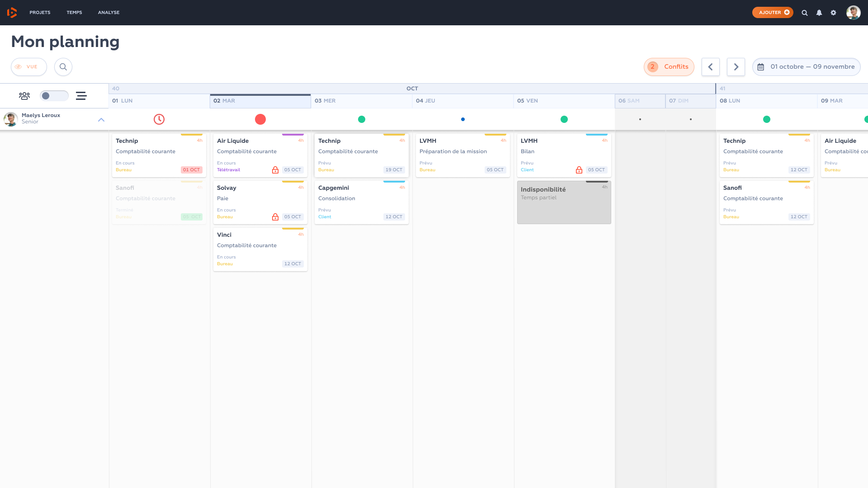Click the Conflits button
Image resolution: width=868 pixels, height=488 pixels.
669,67
